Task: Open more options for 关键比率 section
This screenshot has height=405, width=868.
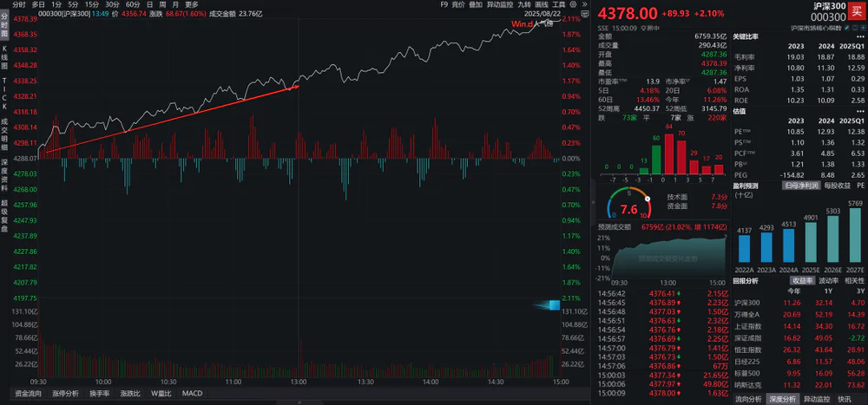Action: [860, 37]
